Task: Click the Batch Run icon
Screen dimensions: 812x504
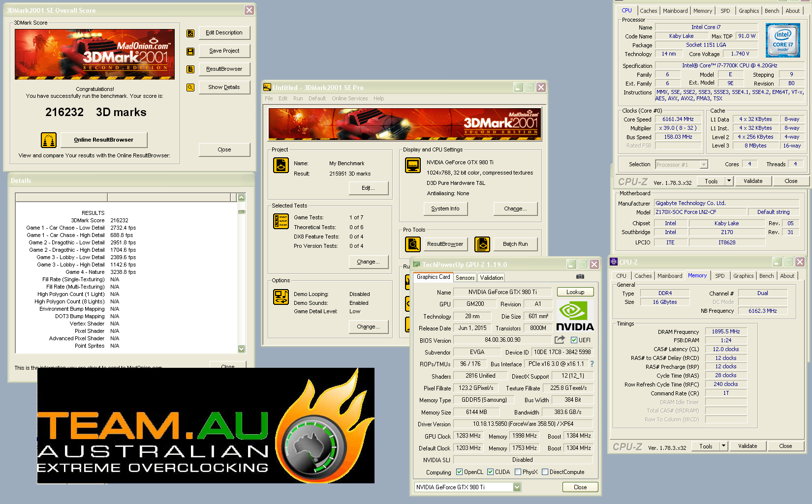Action: [x=482, y=244]
